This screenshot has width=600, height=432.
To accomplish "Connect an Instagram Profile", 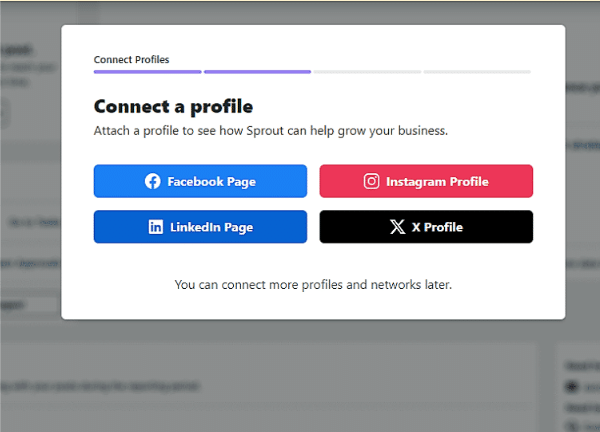I will (426, 181).
